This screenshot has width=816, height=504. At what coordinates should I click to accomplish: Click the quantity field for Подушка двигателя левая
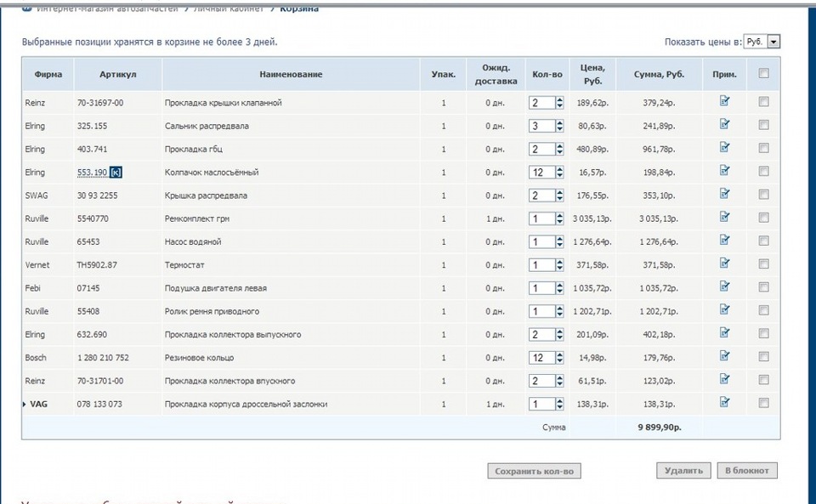541,288
